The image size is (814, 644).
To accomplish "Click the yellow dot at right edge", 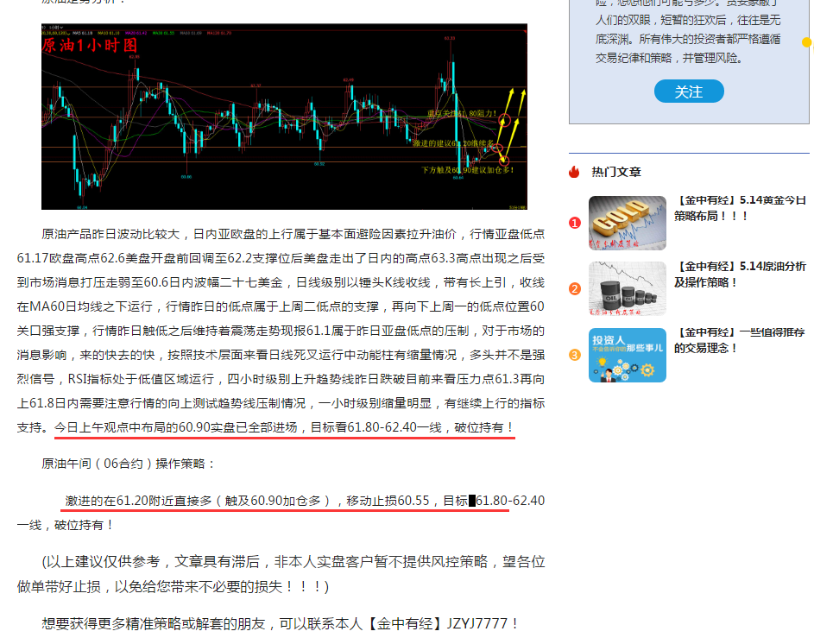I will tap(807, 41).
